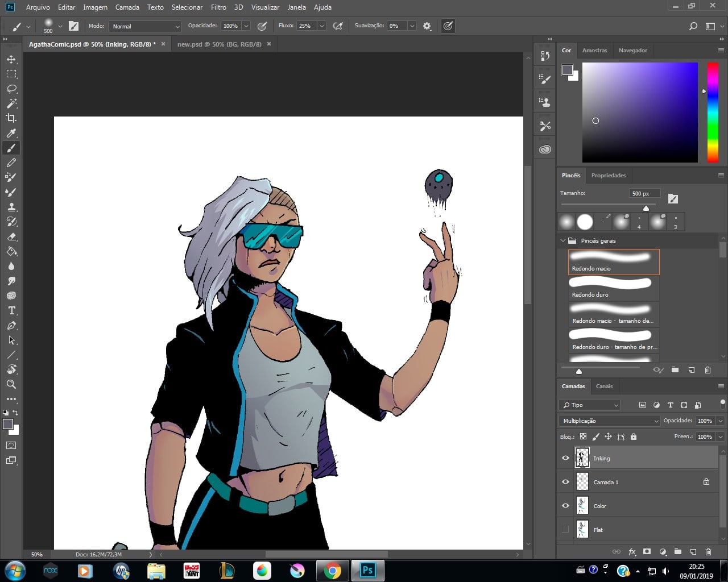Select the Horizontal Type tool
The width and height of the screenshot is (728, 582).
(11, 310)
